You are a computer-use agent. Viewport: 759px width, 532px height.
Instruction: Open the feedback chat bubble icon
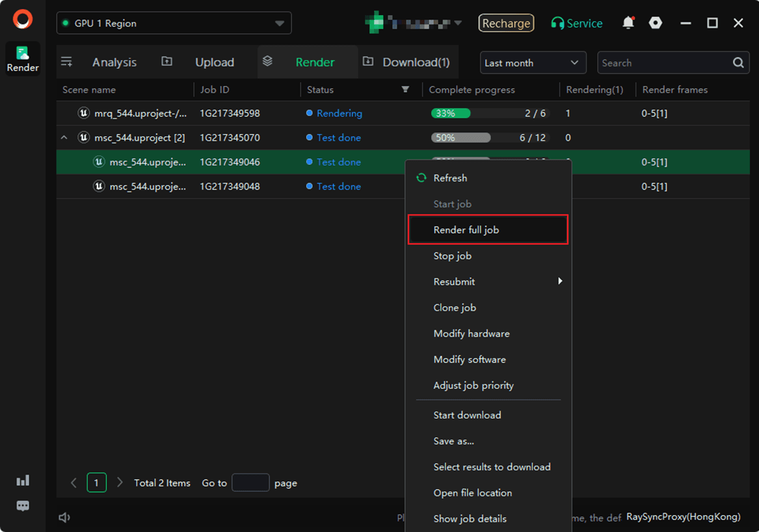23,506
